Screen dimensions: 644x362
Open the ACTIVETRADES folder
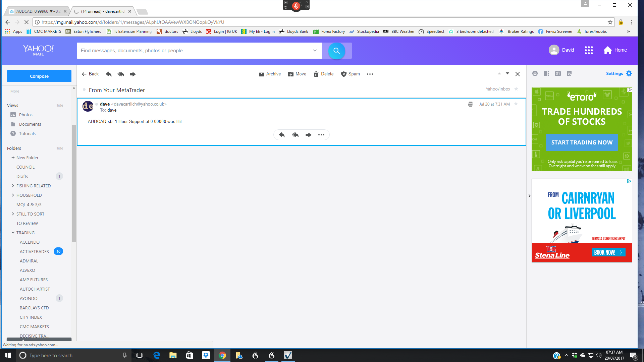tap(34, 251)
